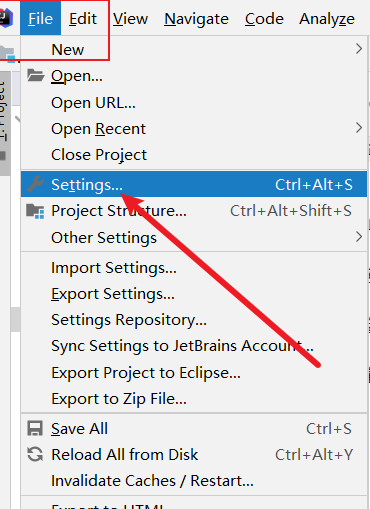Open the Edit menu
Viewport: 370px width, 509px height.
[83, 19]
